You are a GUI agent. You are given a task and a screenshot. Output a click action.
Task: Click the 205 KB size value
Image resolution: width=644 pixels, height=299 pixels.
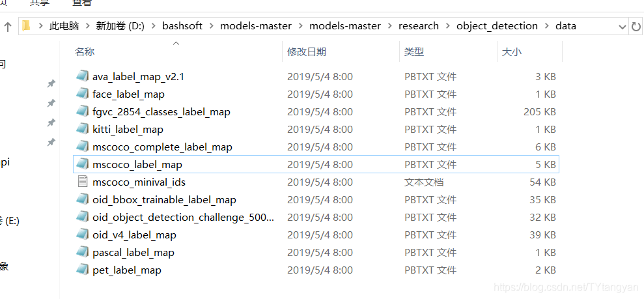[x=540, y=111]
